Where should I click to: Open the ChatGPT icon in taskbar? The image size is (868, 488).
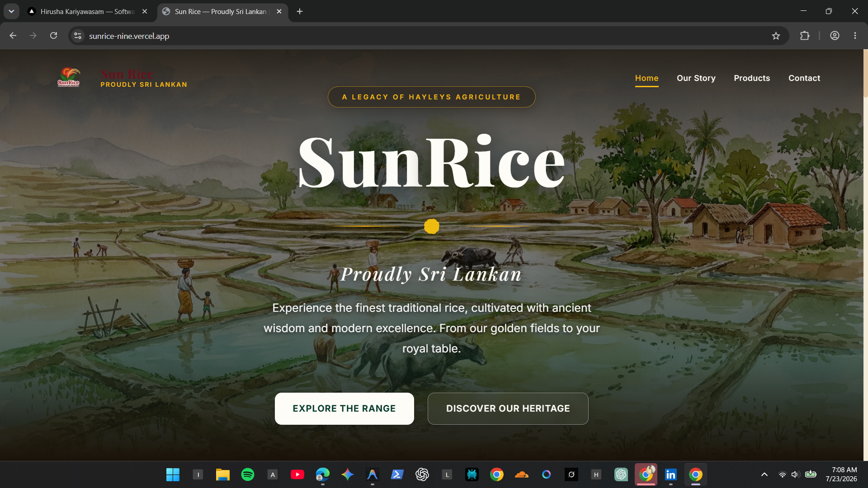click(x=422, y=474)
